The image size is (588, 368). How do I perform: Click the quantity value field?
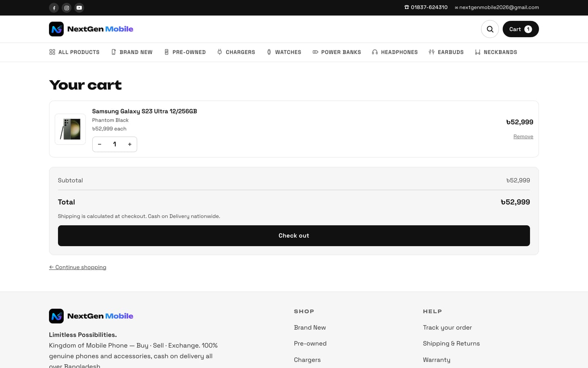115,144
